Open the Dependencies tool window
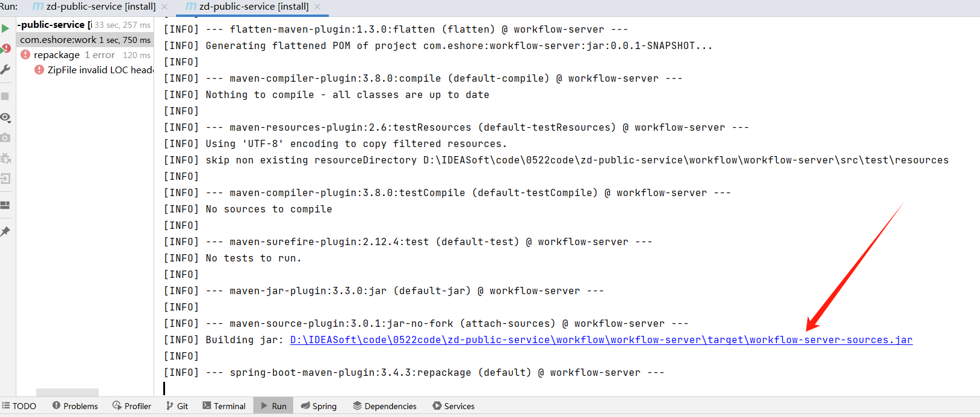Viewport: 980px width, 417px height. click(x=385, y=406)
